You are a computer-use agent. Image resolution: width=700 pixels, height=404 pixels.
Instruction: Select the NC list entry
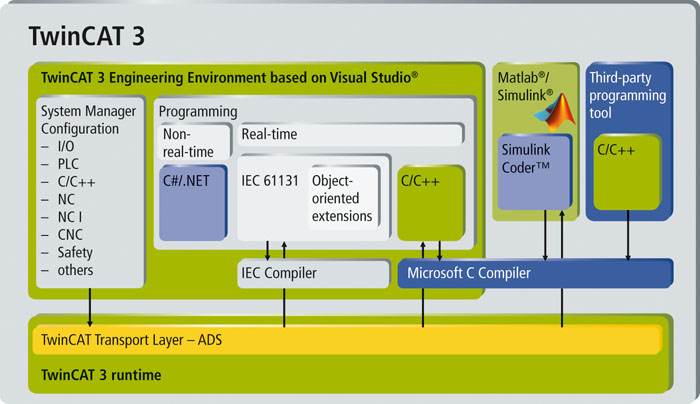[x=66, y=199]
